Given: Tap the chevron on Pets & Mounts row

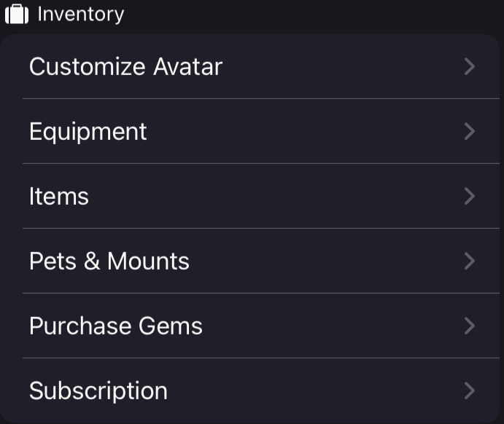Looking at the screenshot, I should pyautogui.click(x=470, y=262).
